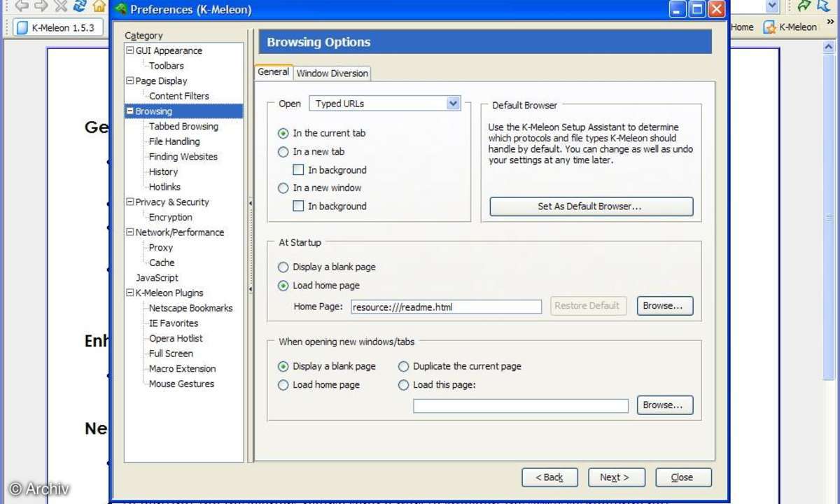Open the Typed URLs dropdown

385,104
